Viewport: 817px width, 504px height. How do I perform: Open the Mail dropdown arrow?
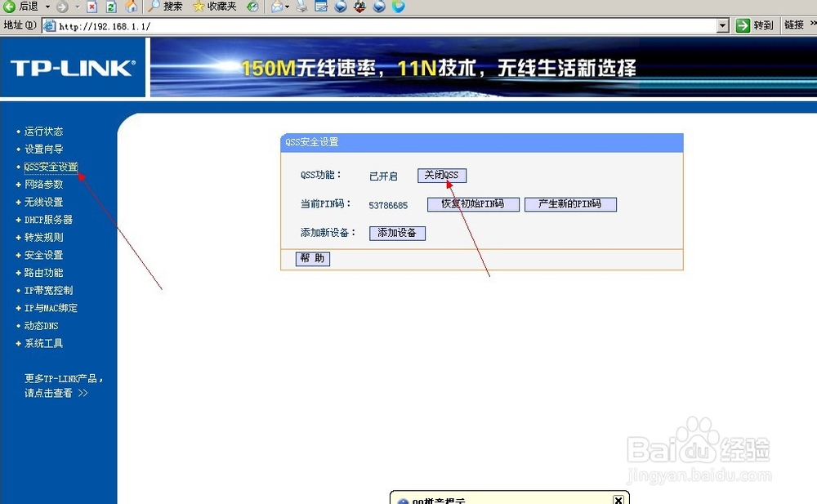(x=287, y=7)
